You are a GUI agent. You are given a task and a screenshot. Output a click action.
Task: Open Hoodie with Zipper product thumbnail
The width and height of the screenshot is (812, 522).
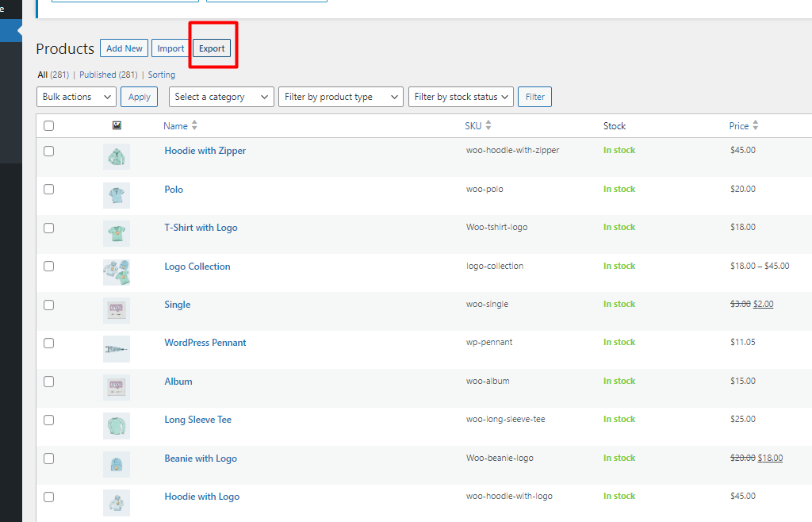(117, 156)
